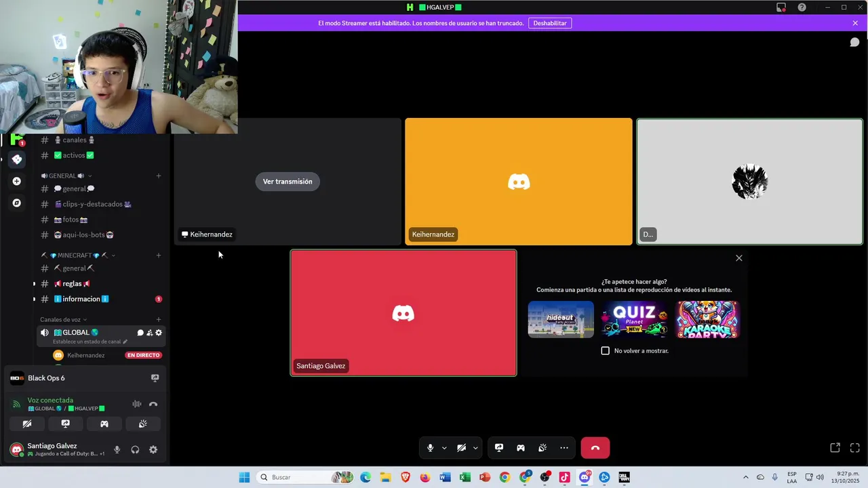Stream Black Ops 6 with the screen icon
The height and width of the screenshot is (488, 868).
point(155,378)
